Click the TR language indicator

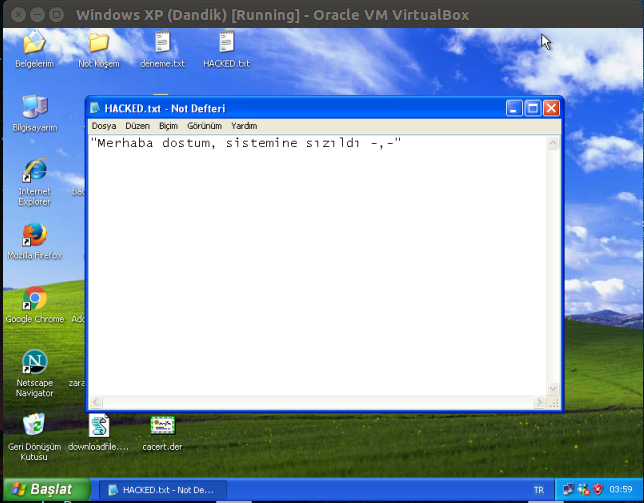(539, 490)
